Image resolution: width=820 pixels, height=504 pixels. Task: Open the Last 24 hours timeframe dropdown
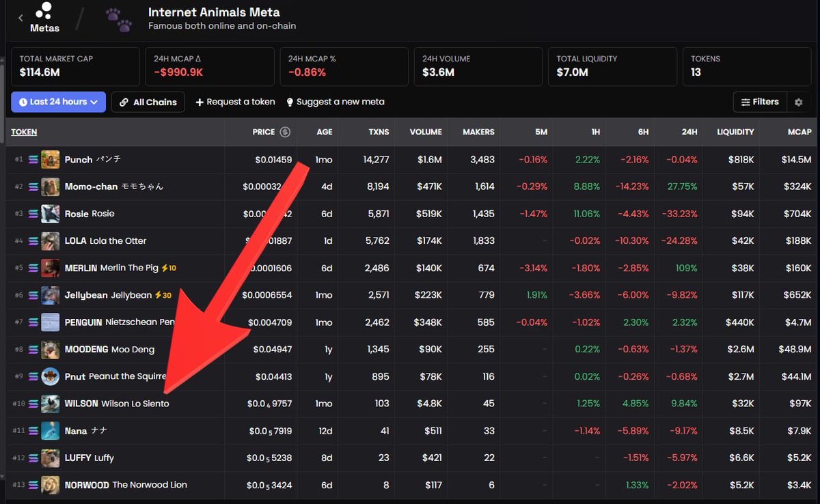coord(59,102)
